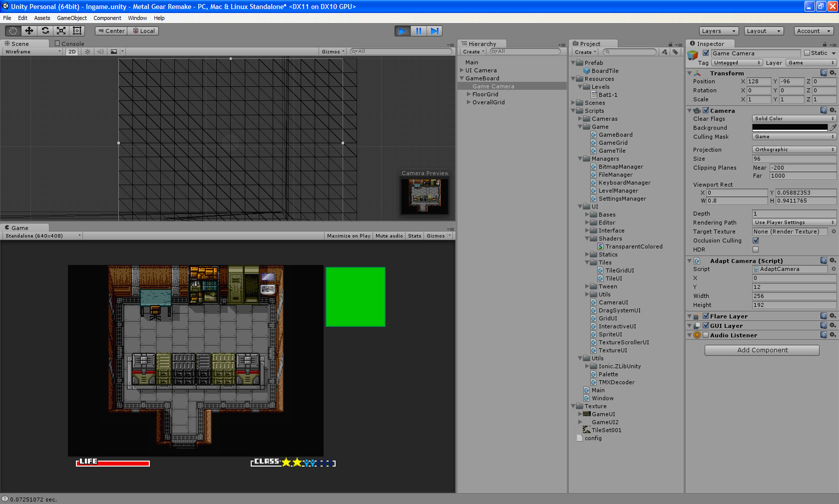Open Flare Layer gear menu
Viewport: 839px width, 504px height.
tap(833, 316)
